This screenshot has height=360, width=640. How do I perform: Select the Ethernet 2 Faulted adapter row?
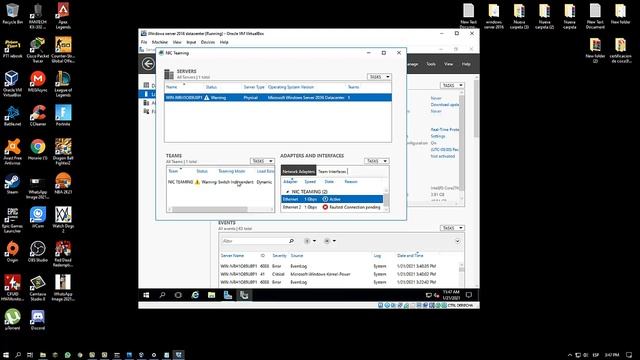332,207
